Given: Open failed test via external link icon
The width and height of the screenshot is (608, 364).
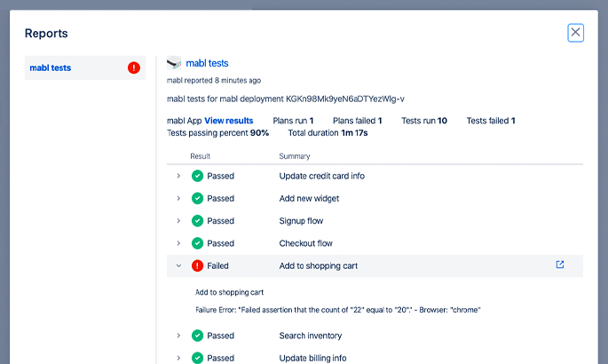Looking at the screenshot, I should tap(559, 265).
